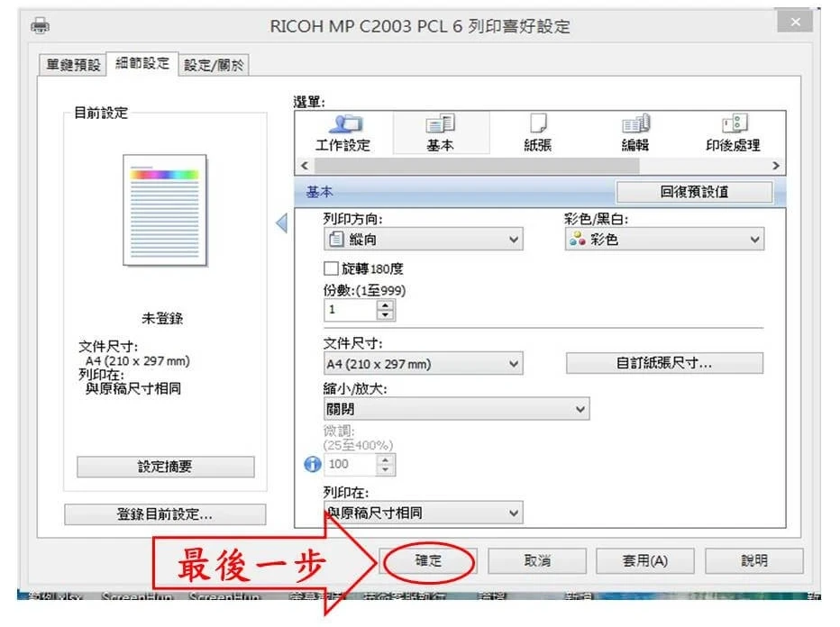Open the 基本 settings icon

pyautogui.click(x=442, y=132)
